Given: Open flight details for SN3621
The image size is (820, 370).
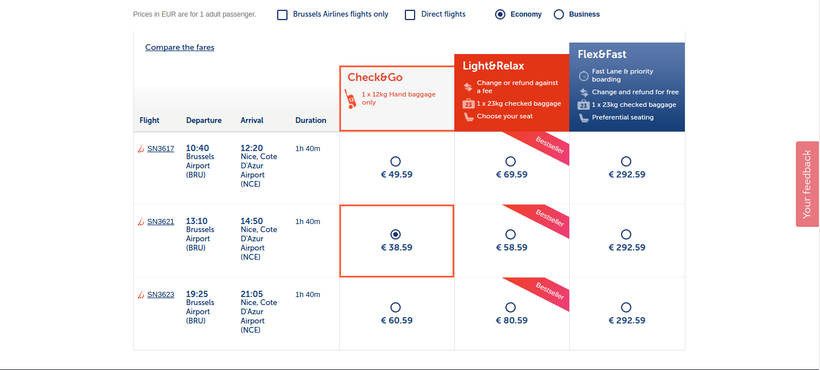Looking at the screenshot, I should [161, 222].
